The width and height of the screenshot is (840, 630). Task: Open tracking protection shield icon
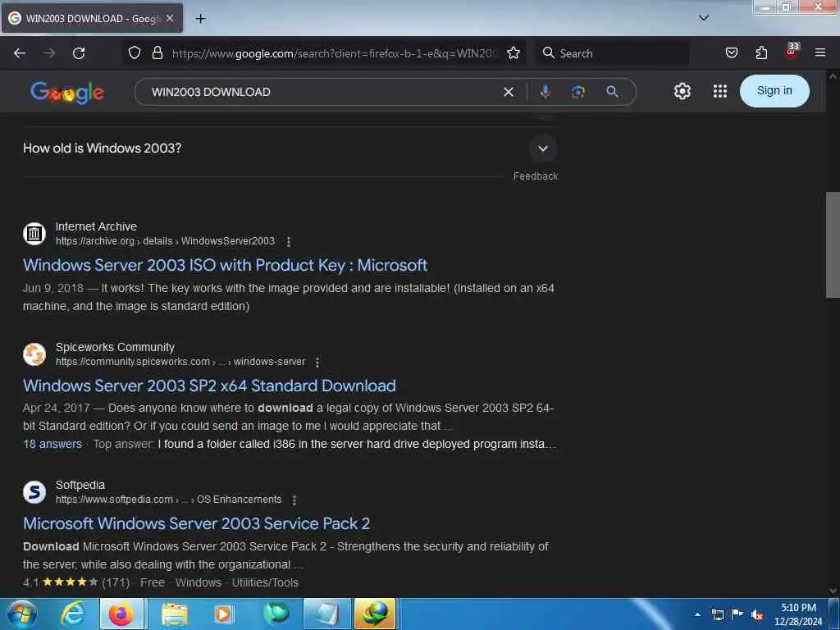135,52
